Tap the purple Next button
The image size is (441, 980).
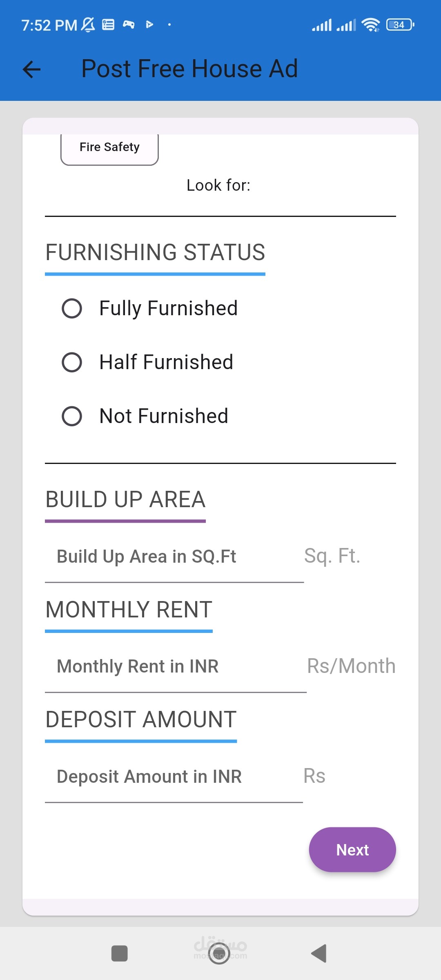[x=352, y=850]
